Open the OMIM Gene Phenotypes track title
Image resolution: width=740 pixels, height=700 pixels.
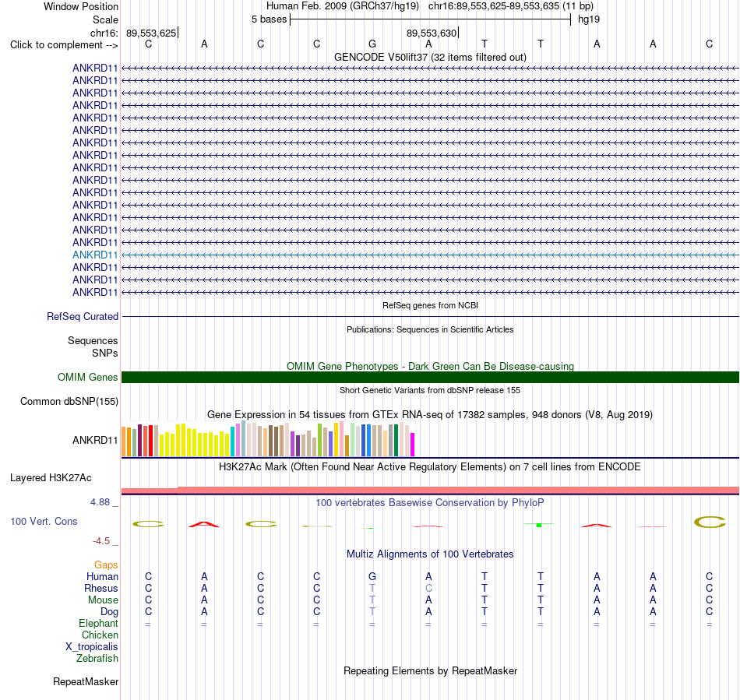point(430,366)
